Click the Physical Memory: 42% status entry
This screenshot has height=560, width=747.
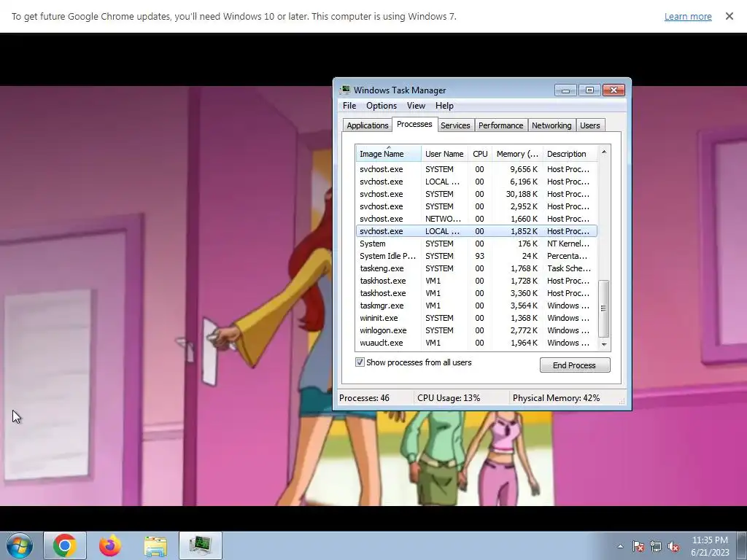coord(556,398)
